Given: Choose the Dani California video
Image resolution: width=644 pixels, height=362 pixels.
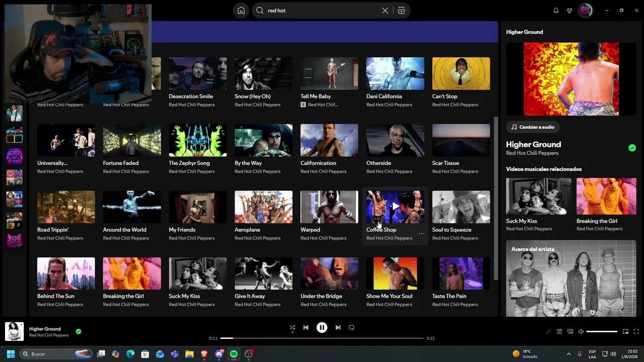Looking at the screenshot, I should pyautogui.click(x=395, y=73).
